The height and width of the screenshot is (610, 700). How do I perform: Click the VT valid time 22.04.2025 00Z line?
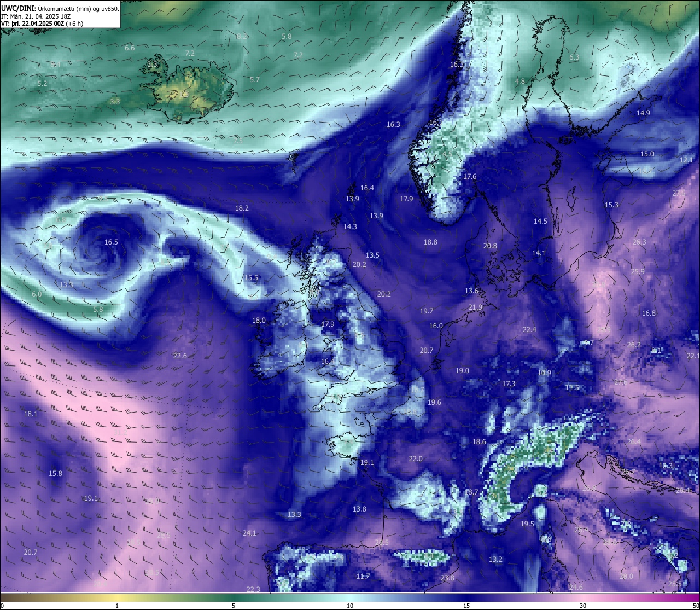[42, 24]
